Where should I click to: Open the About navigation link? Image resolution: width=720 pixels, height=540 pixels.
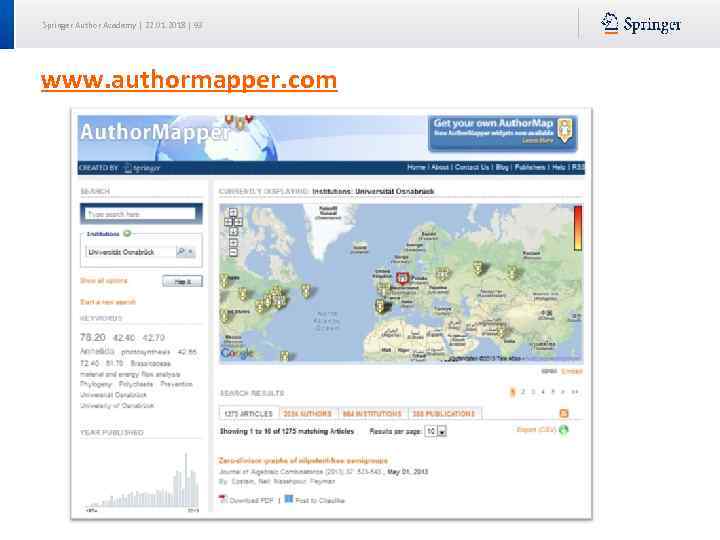pos(440,167)
